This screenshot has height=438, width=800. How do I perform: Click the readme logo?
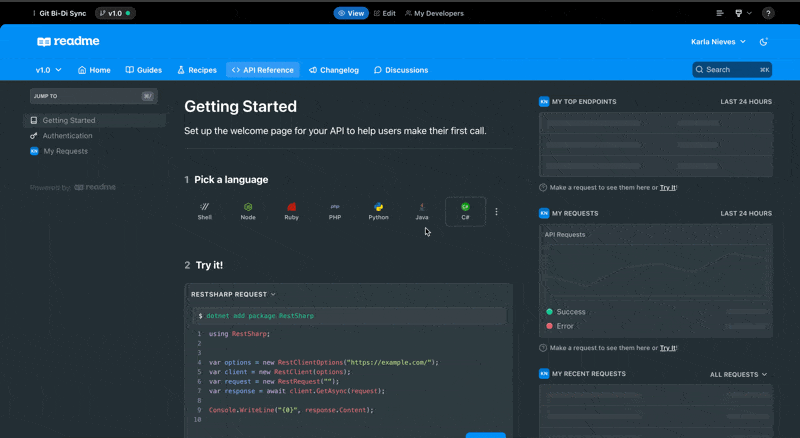68,41
